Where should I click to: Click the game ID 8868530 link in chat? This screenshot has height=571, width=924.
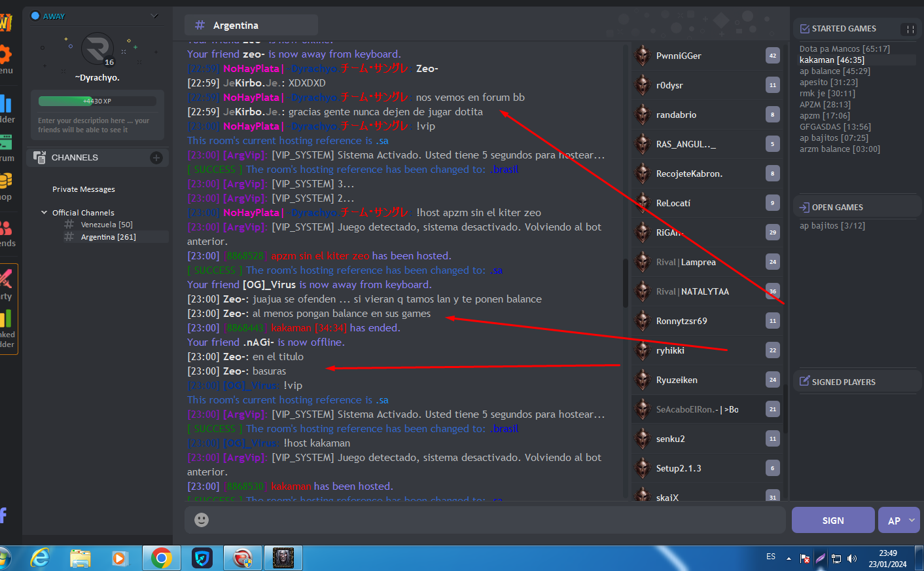coord(245,487)
